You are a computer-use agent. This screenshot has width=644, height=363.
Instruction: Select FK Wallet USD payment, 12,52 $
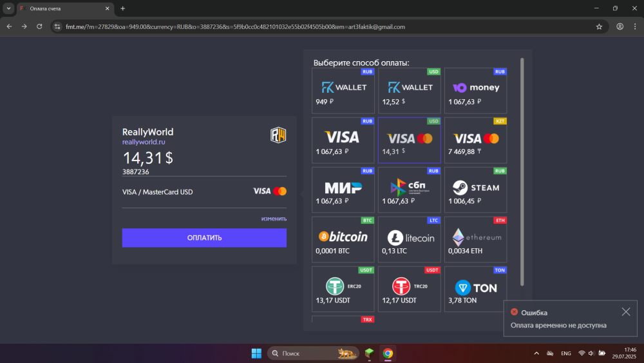point(409,91)
